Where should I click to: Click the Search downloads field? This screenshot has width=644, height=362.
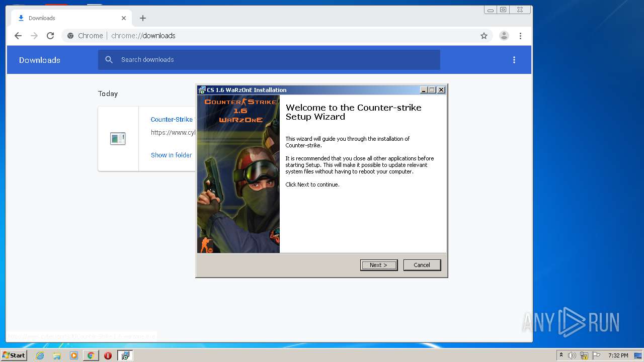[269, 60]
